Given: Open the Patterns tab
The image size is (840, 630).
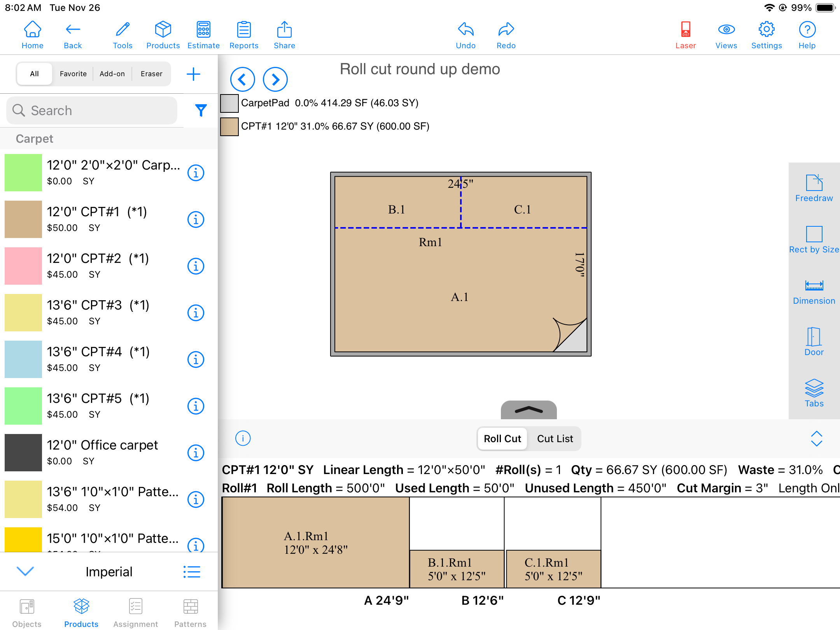Looking at the screenshot, I should pyautogui.click(x=190, y=612).
